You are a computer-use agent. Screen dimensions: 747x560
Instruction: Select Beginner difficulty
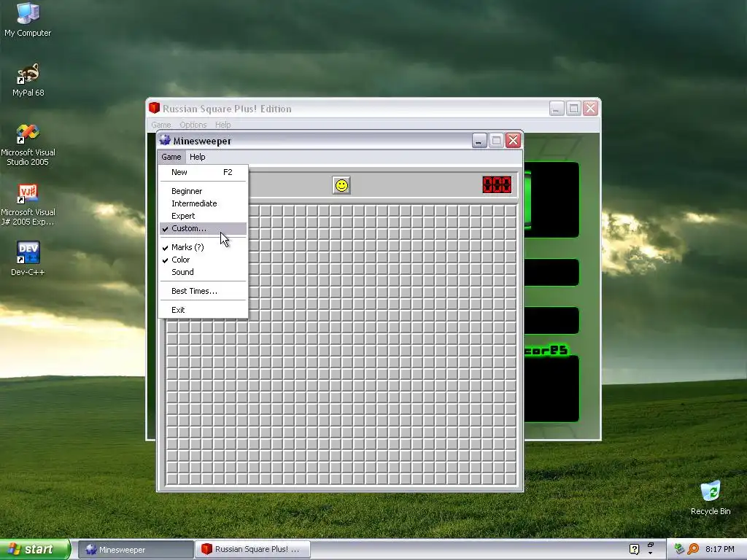[x=203, y=191]
